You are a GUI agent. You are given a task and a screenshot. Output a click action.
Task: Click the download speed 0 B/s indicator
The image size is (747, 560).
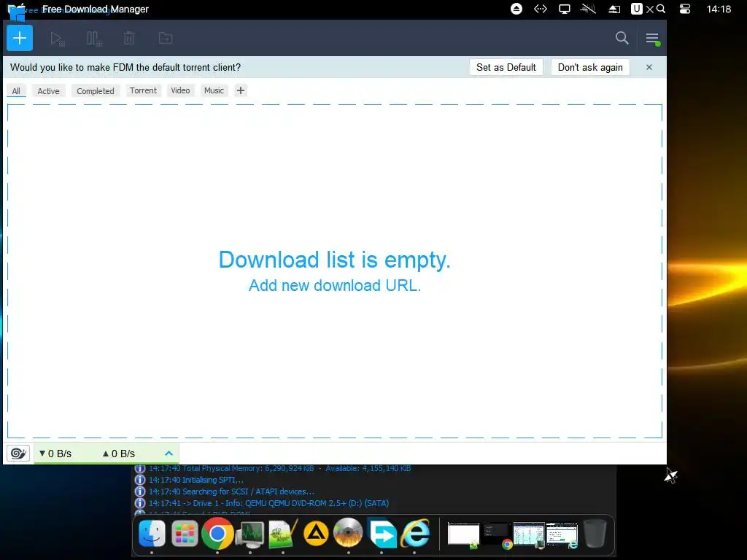tap(55, 454)
